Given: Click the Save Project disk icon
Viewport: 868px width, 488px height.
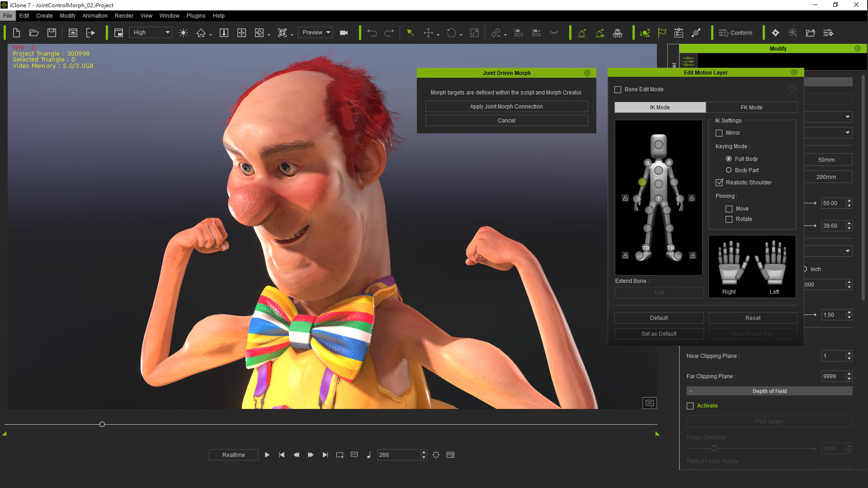Looking at the screenshot, I should point(52,33).
